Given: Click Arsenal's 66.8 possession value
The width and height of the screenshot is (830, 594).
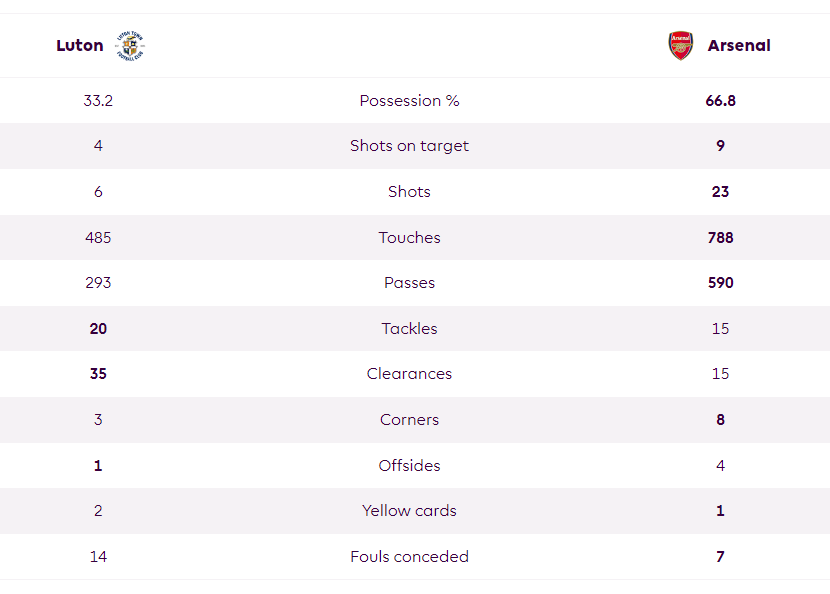Looking at the screenshot, I should 720,101.
